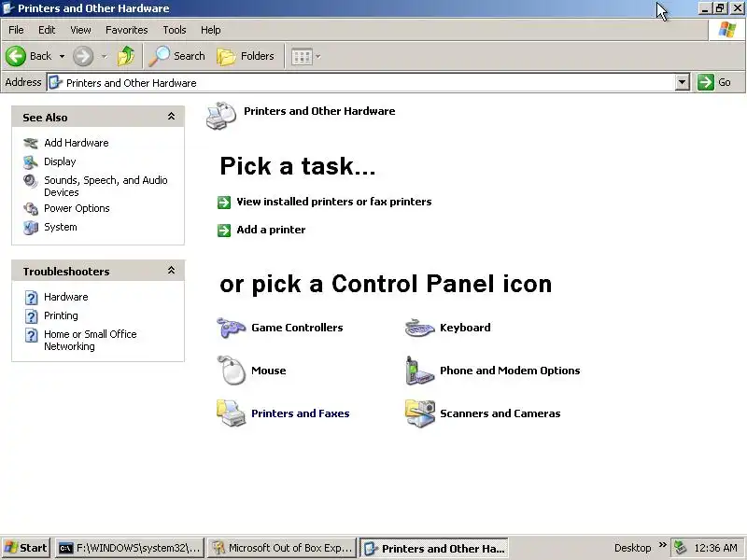Expand the Desktop toolbar chevron
The height and width of the screenshot is (560, 747).
tap(662, 544)
